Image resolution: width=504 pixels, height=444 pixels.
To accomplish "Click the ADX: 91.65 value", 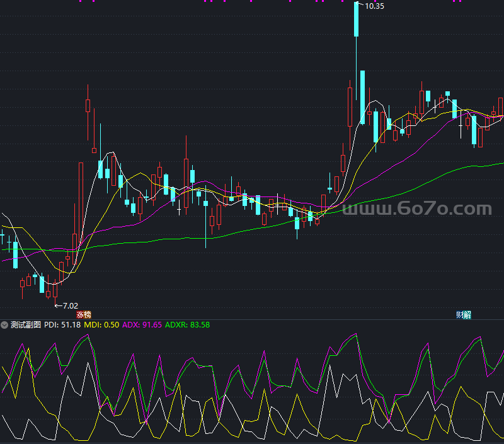I will point(142,325).
